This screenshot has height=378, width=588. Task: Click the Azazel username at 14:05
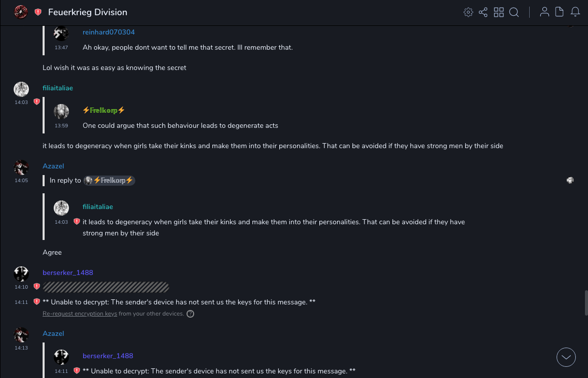53,166
